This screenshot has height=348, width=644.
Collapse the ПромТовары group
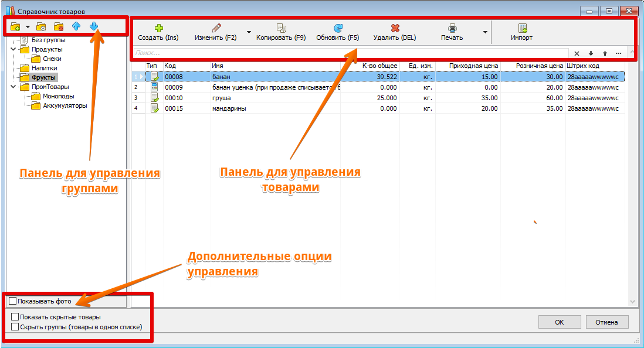click(x=13, y=87)
